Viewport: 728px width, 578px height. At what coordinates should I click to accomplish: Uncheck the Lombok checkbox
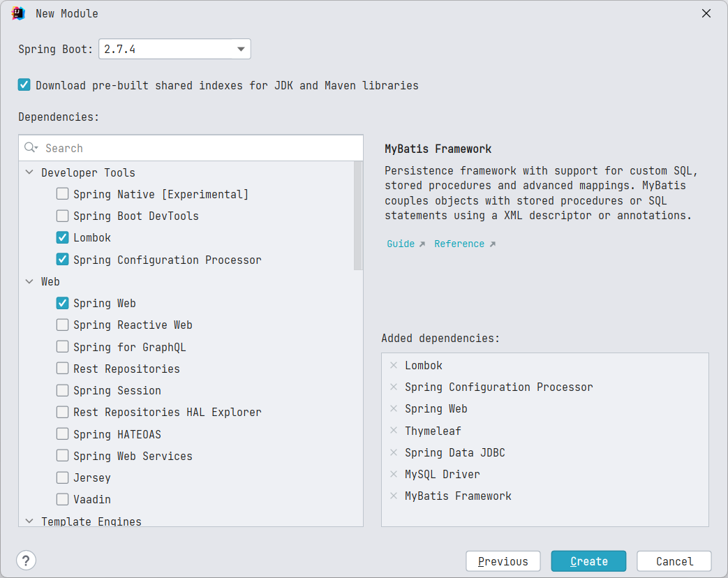63,237
